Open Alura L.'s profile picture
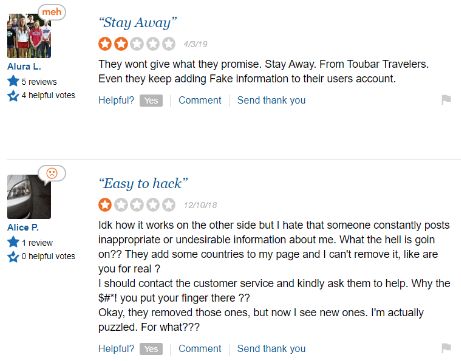Viewport: 461px width, 361px height. 29,36
